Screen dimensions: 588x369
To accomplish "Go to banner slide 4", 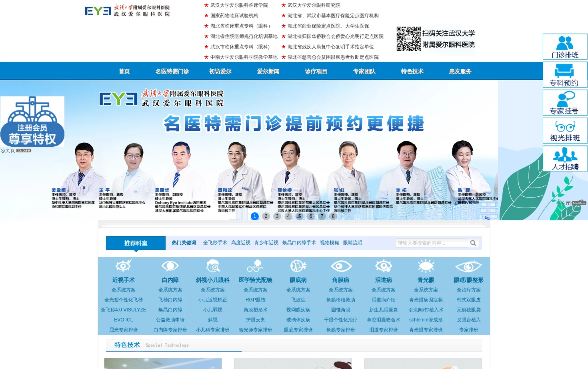I will point(288,216).
